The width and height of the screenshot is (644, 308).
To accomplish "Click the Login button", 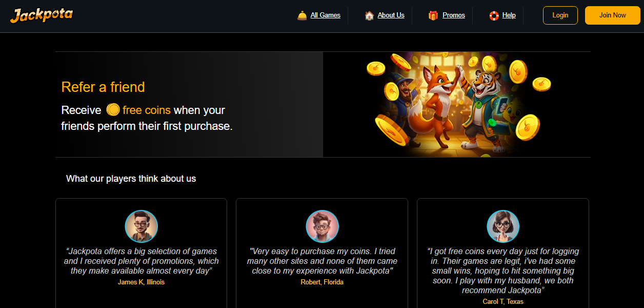I will [x=560, y=15].
